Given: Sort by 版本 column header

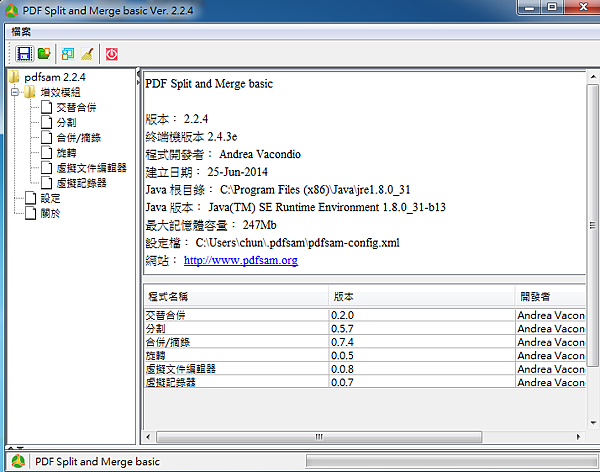Looking at the screenshot, I should (x=422, y=296).
